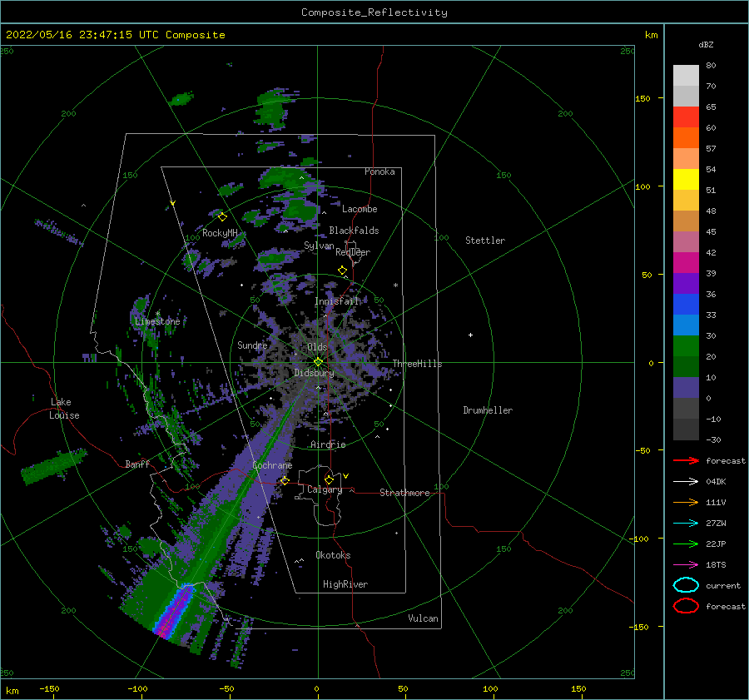The image size is (749, 700).
Task: Click the Strathmore city label
Action: tap(404, 493)
